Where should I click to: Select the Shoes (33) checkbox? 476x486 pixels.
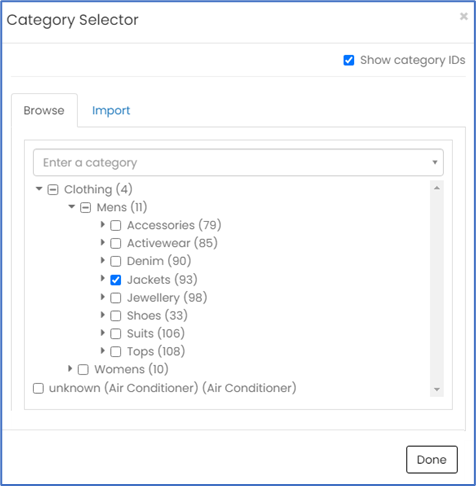click(x=116, y=316)
